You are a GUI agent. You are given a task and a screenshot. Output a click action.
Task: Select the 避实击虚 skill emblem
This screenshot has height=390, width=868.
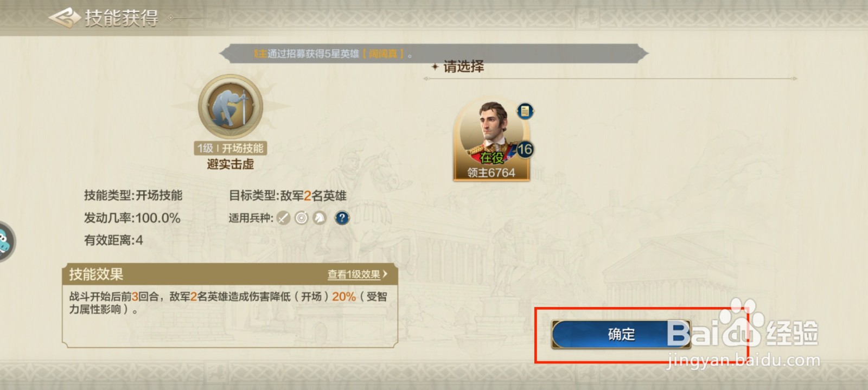click(x=231, y=107)
